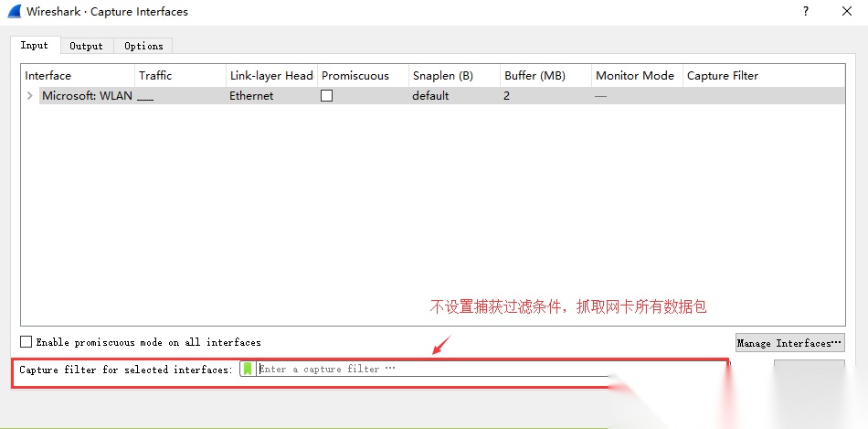Sort by the Traffic column header

click(x=181, y=76)
